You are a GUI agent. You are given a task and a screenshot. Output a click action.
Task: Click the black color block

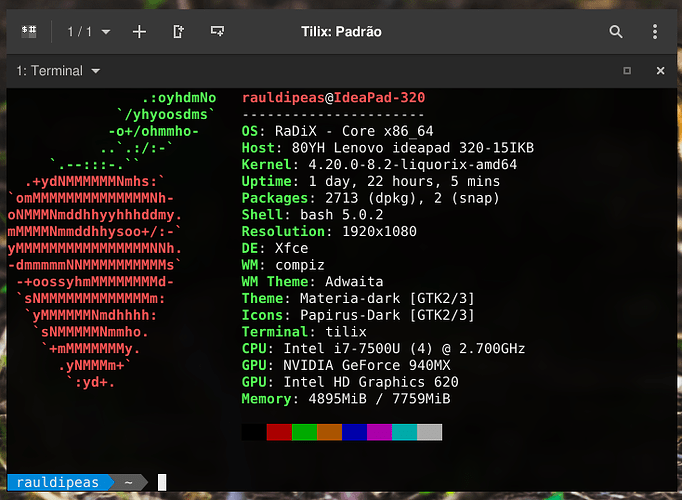point(254,432)
